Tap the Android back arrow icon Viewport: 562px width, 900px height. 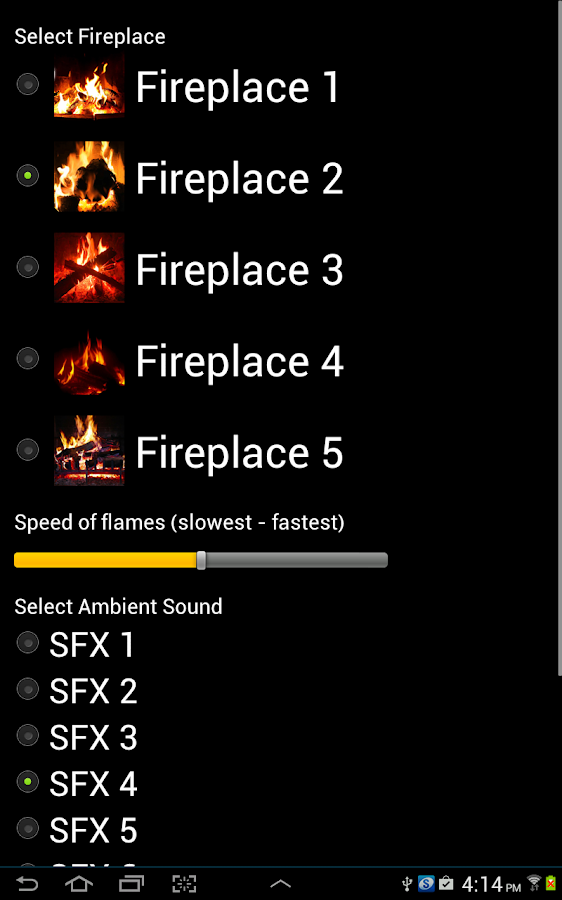(27, 884)
